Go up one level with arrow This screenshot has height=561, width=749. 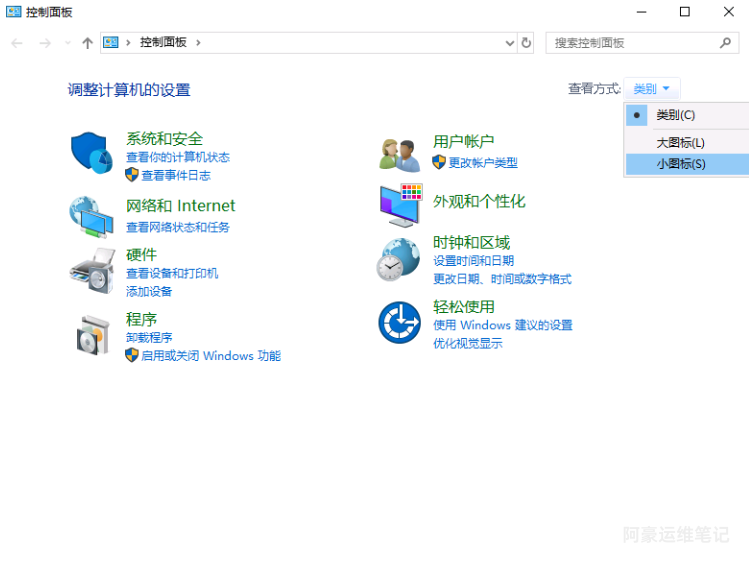(x=87, y=42)
